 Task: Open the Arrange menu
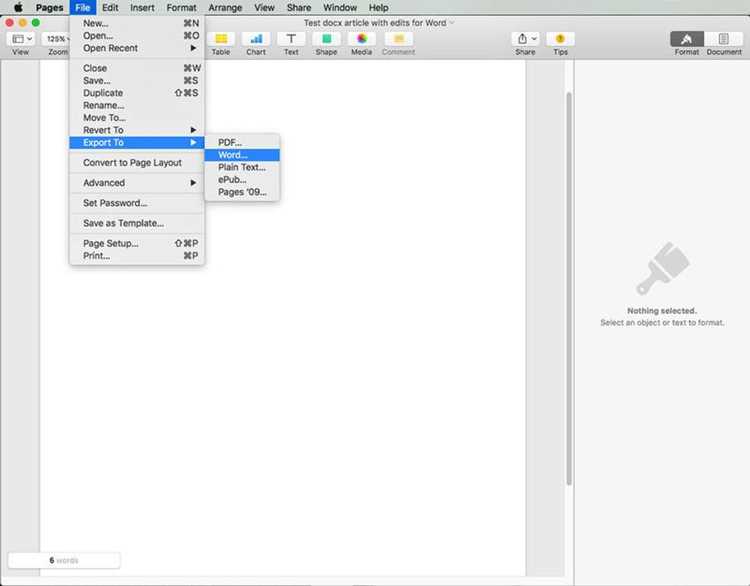[225, 8]
